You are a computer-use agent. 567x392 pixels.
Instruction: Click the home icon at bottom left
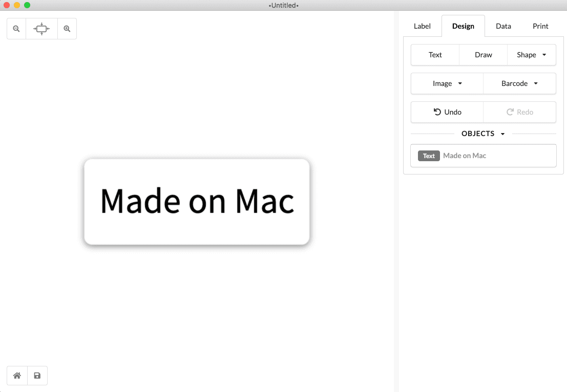point(17,375)
